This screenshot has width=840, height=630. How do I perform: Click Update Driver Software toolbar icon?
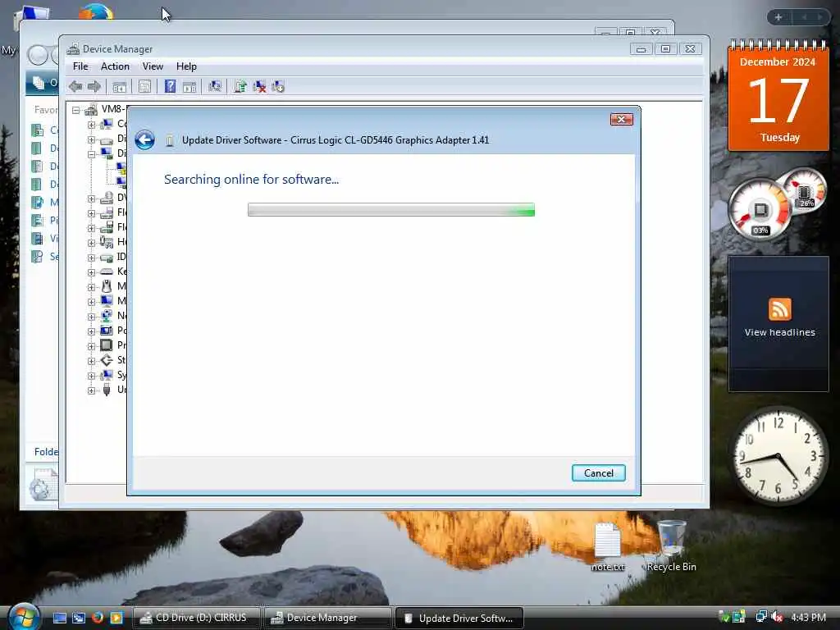coord(240,86)
